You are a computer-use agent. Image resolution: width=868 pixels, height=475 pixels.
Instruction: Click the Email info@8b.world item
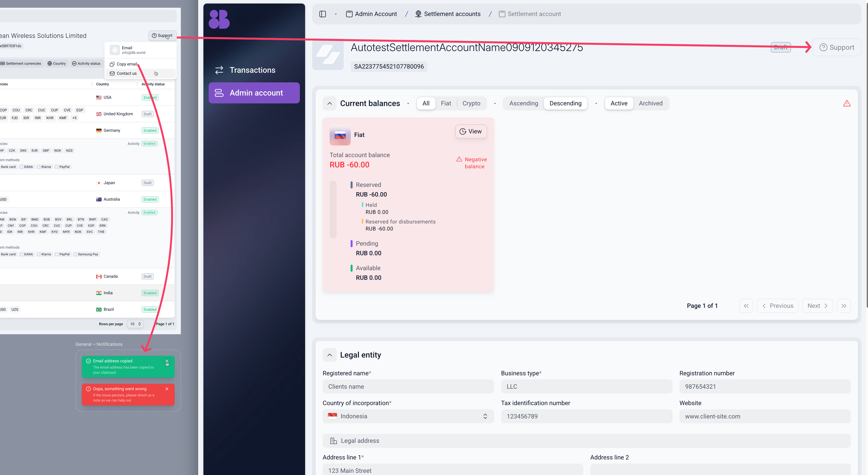tap(141, 50)
